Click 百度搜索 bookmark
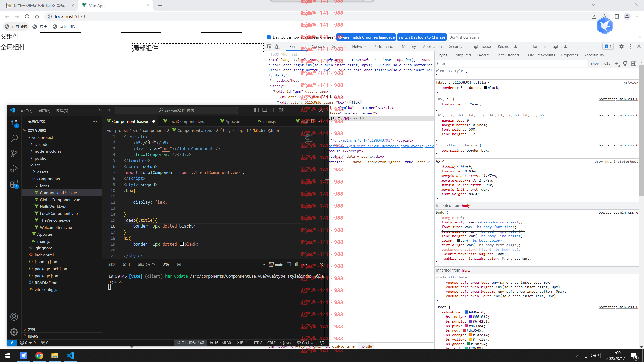The image size is (644, 362). (x=16, y=27)
